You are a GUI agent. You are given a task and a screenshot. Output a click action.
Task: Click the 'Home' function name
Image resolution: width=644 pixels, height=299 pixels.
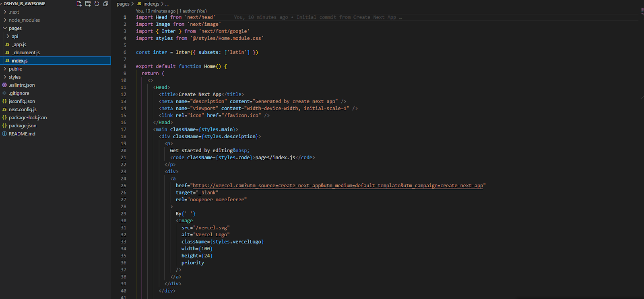click(x=210, y=66)
